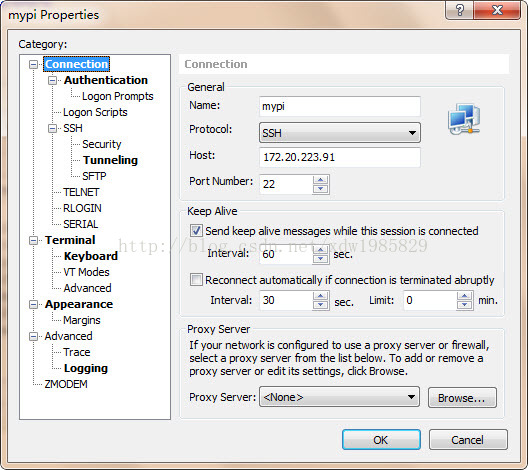Click the Browse... button
The width and height of the screenshot is (528, 470).
(462, 398)
